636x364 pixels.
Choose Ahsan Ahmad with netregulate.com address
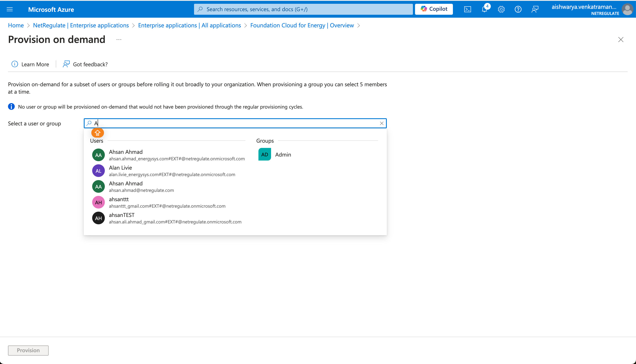pyautogui.click(x=141, y=186)
